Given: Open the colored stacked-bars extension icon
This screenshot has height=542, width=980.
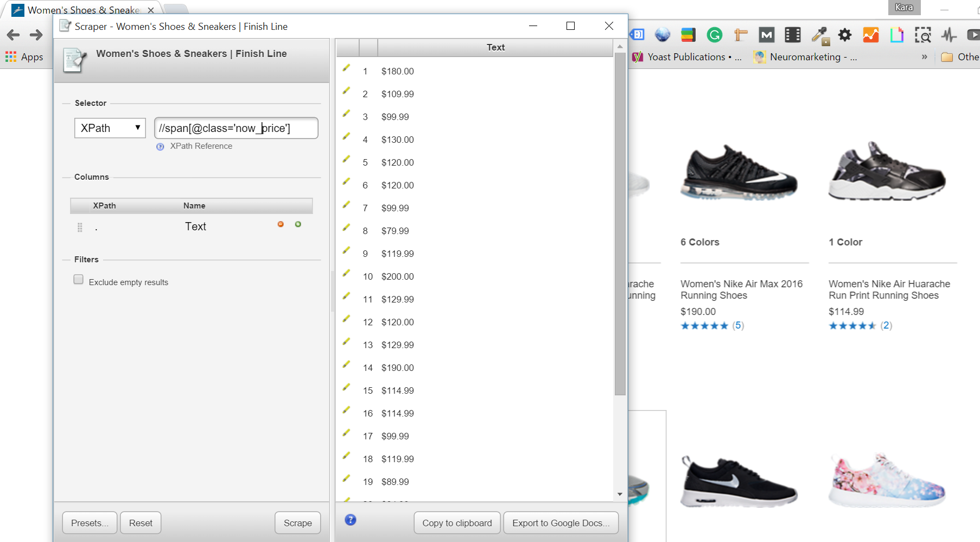Looking at the screenshot, I should click(688, 35).
